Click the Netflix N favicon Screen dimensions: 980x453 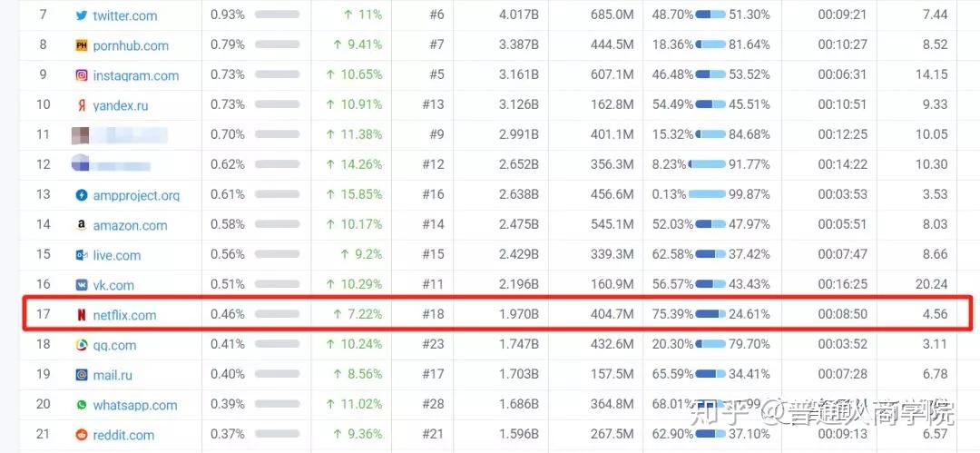click(x=82, y=315)
